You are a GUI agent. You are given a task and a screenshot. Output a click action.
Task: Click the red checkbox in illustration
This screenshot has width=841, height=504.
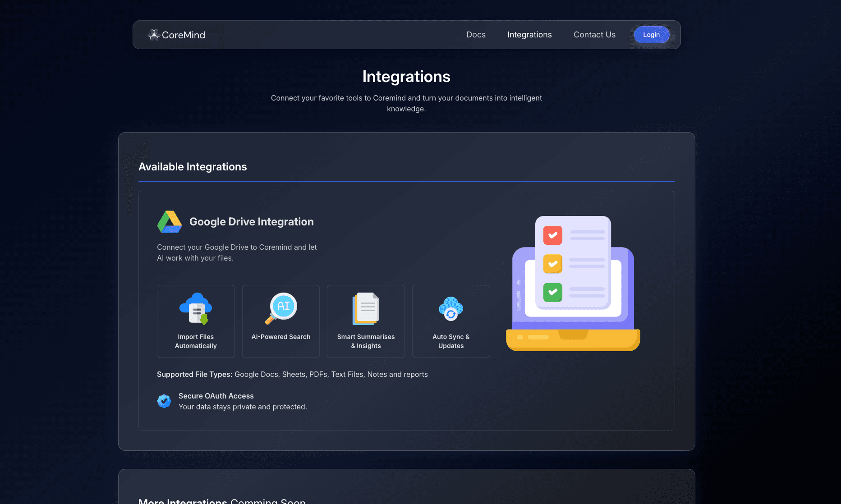(553, 235)
